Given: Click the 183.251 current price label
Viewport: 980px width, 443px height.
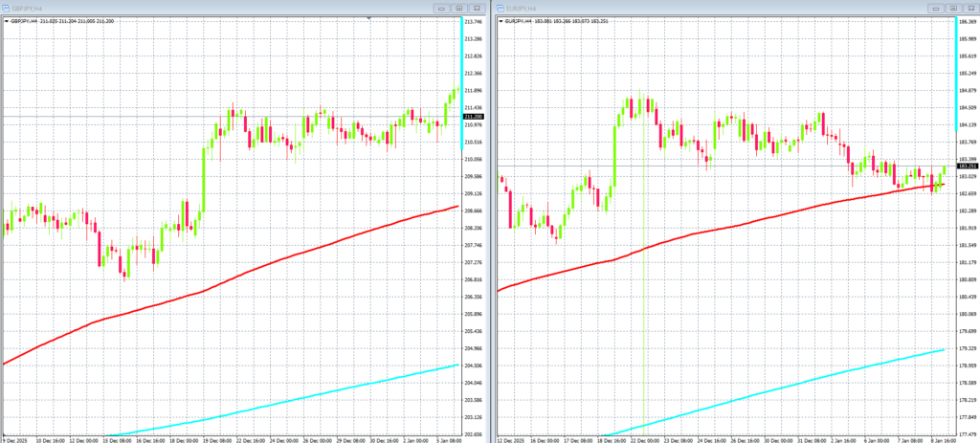Looking at the screenshot, I should tap(966, 166).
